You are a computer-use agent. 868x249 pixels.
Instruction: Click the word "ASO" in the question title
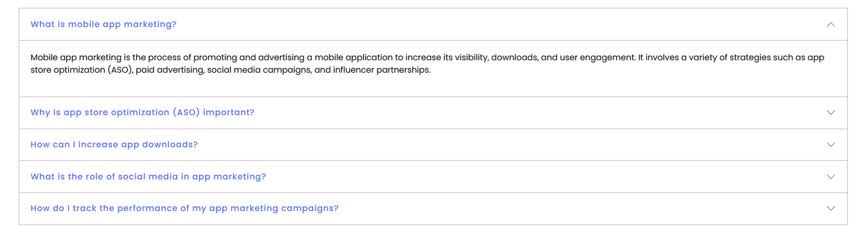click(x=186, y=112)
